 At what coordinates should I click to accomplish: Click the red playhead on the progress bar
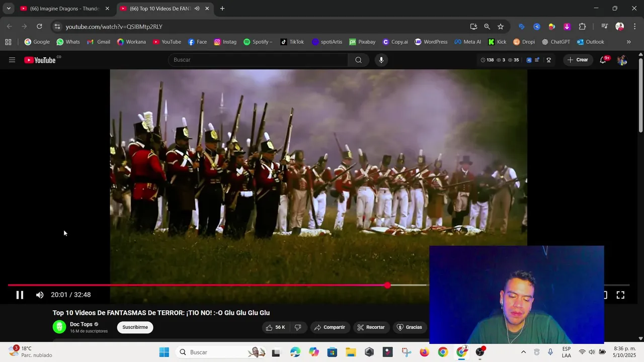387,285
